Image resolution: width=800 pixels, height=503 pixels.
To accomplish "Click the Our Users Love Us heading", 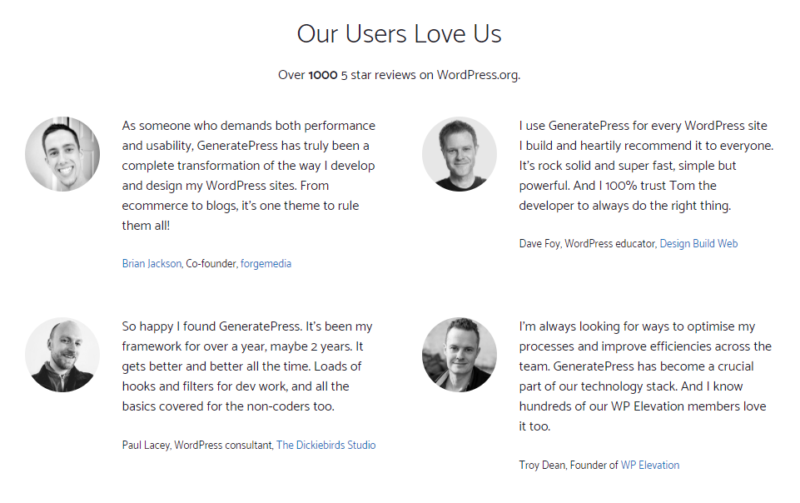I will click(399, 34).
